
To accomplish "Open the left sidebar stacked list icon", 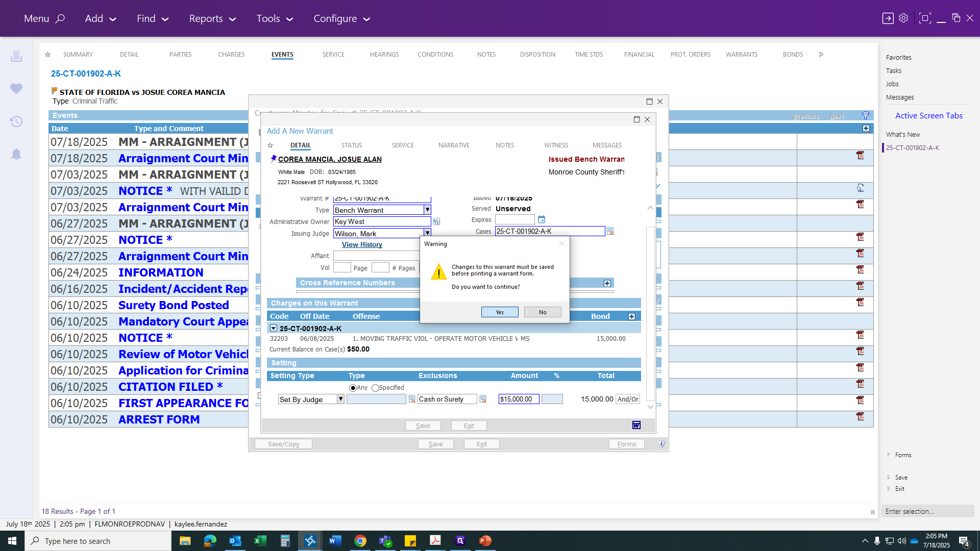I will (16, 56).
